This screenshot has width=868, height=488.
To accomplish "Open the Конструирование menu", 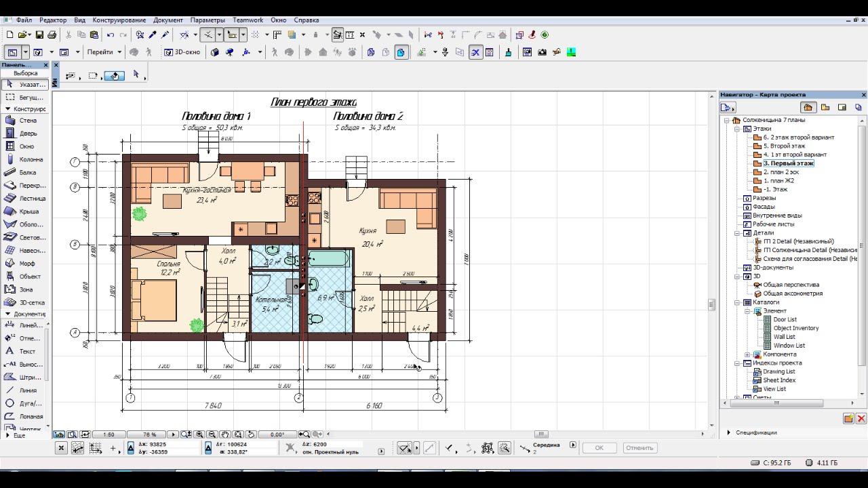I will 119,20.
